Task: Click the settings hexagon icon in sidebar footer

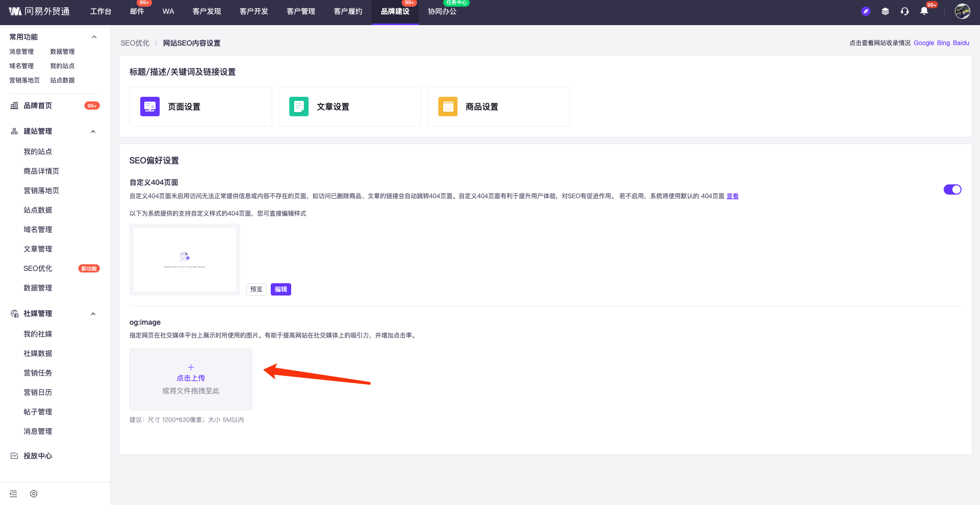Action: [34, 494]
